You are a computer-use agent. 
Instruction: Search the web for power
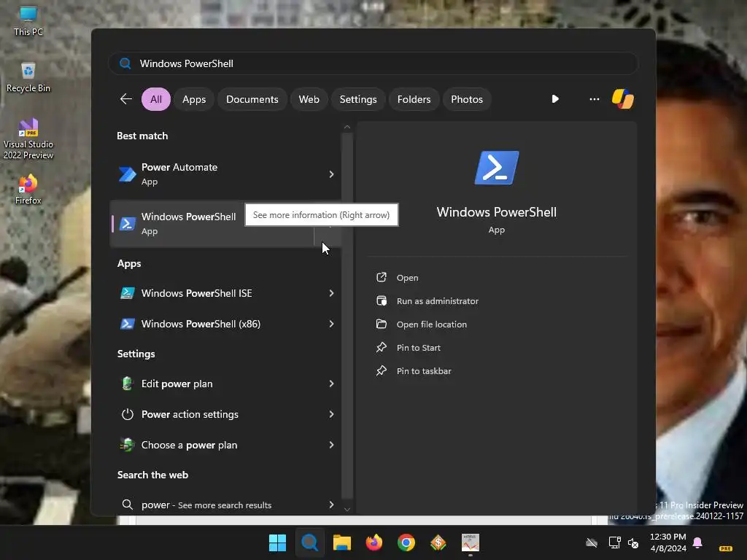[225, 505]
